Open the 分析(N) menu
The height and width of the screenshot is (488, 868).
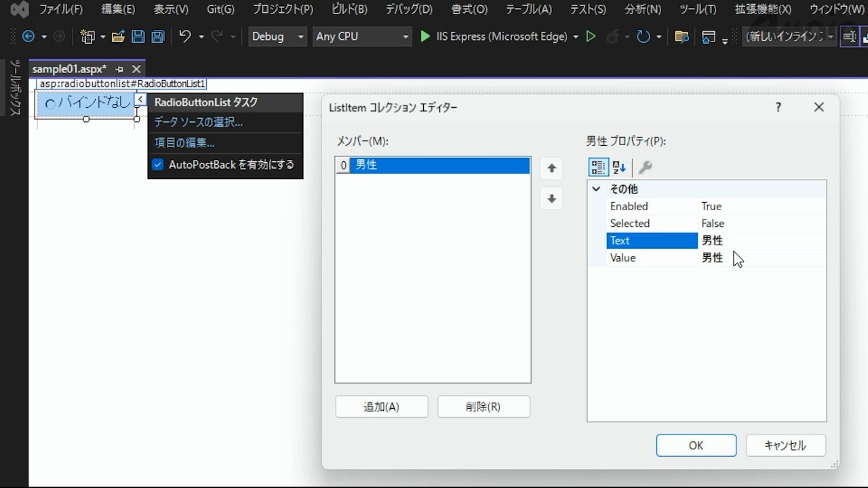pyautogui.click(x=642, y=9)
